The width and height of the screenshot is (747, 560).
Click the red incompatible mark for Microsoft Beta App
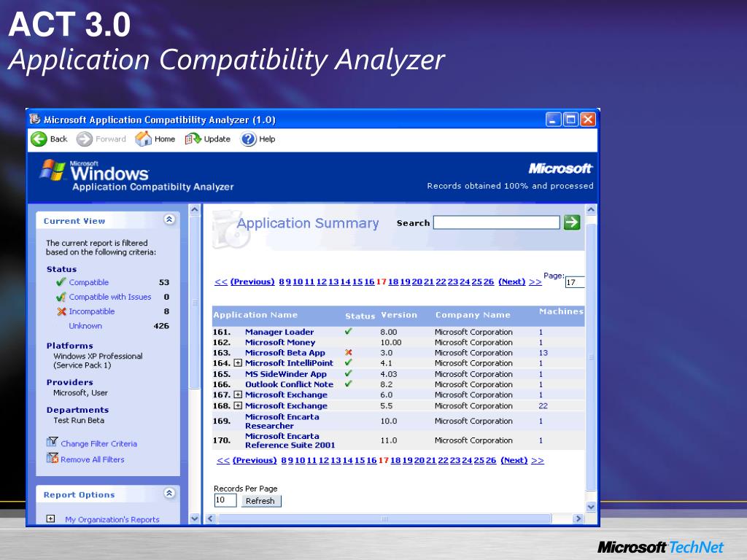[348, 352]
